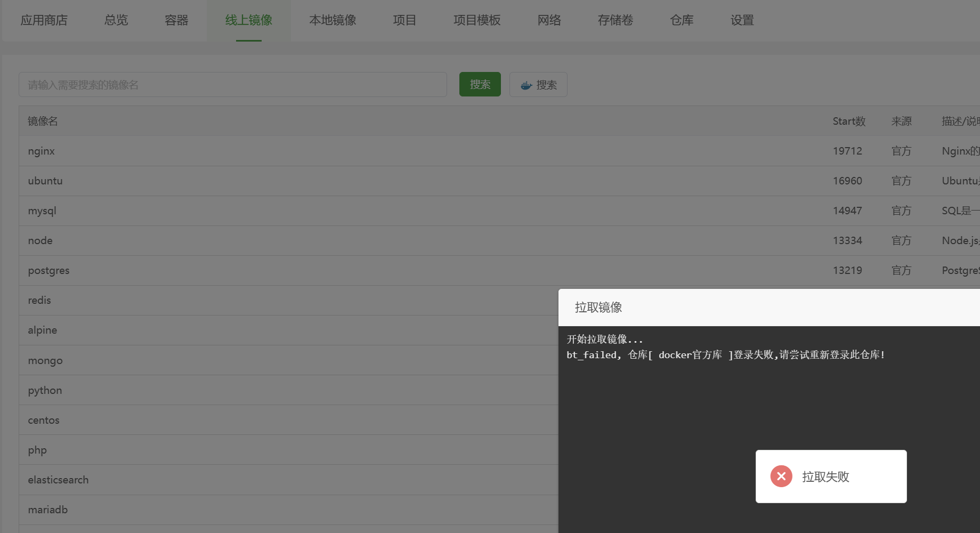Click the 开始拉取镜像... log line

tap(605, 339)
